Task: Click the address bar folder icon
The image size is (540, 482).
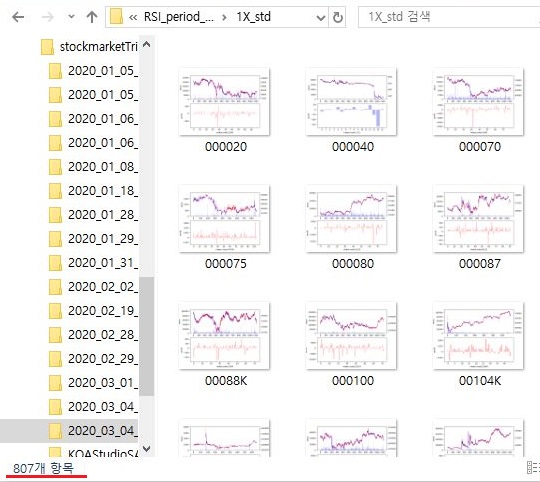Action: (116, 17)
